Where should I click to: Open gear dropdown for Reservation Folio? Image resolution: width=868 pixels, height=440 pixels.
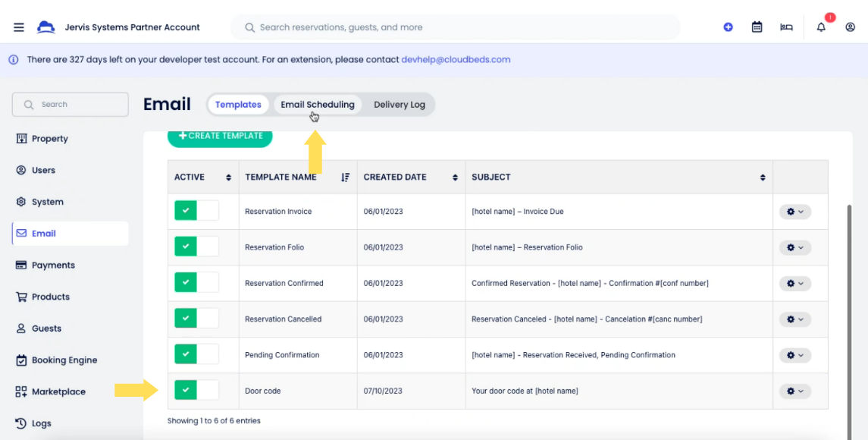pyautogui.click(x=794, y=247)
